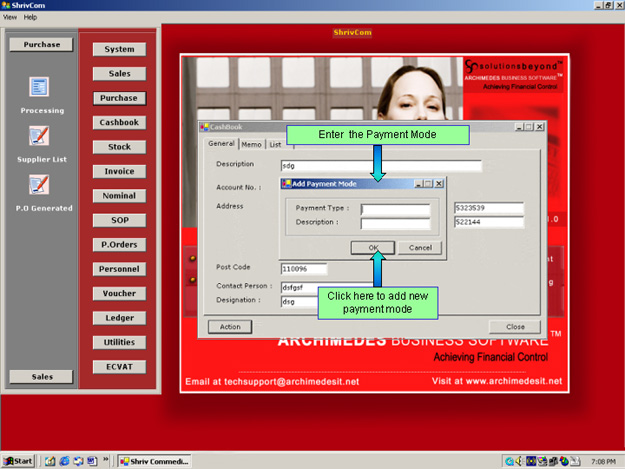Click the Sales button at bottom left
The image size is (625, 469).
[x=40, y=376]
